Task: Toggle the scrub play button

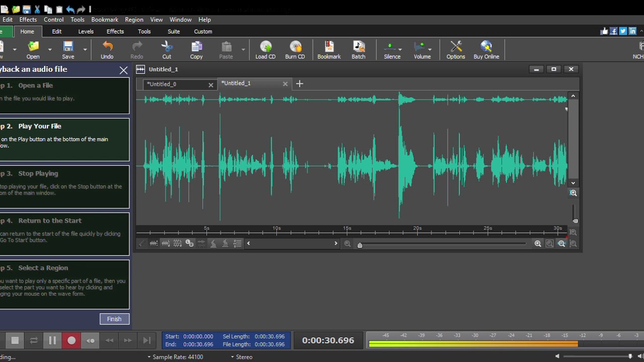Action: point(91,340)
